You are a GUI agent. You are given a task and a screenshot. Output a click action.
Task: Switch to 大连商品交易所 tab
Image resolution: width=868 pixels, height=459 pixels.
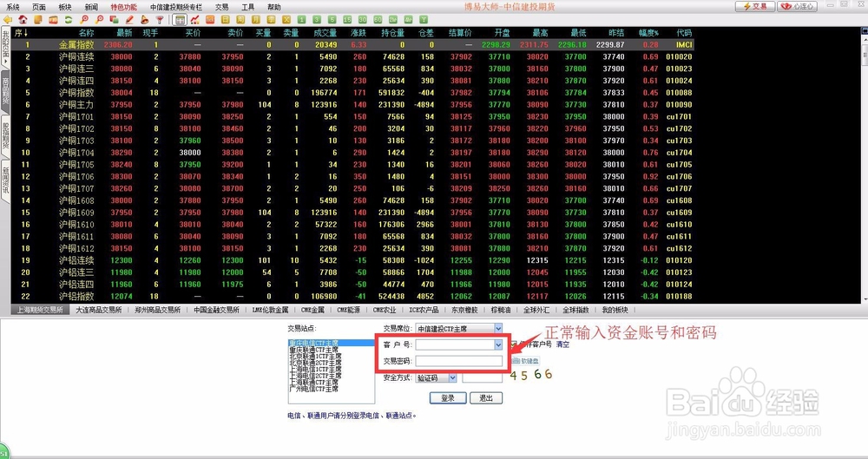pyautogui.click(x=99, y=310)
